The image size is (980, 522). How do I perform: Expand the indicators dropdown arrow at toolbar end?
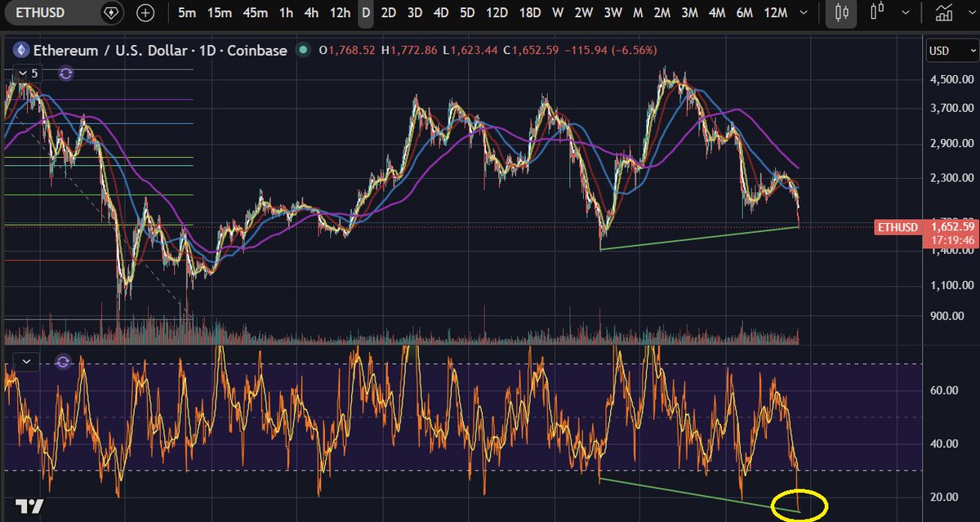point(971,13)
